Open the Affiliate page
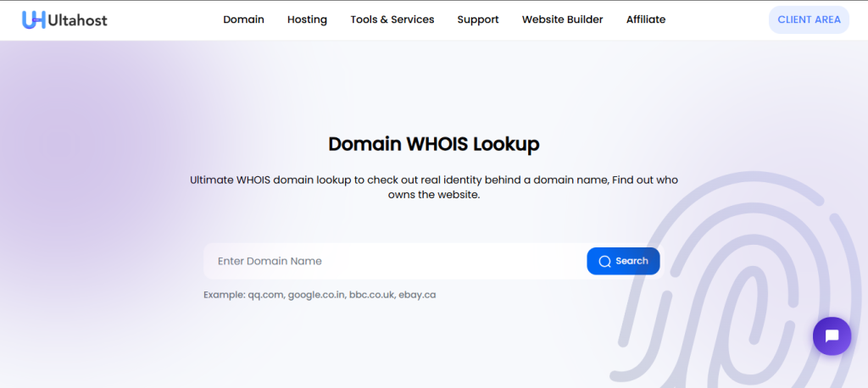 point(646,19)
